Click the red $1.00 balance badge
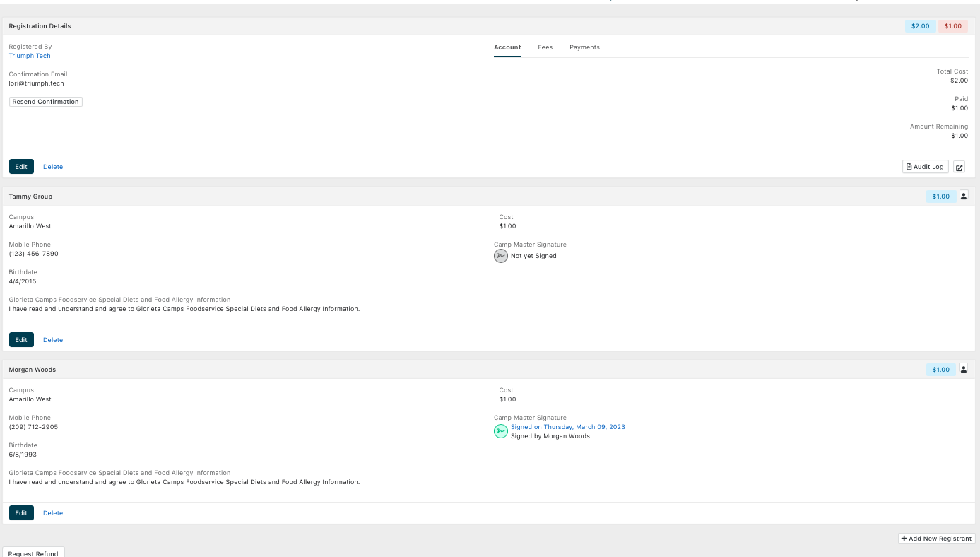This screenshot has width=980, height=557. pyautogui.click(x=953, y=26)
